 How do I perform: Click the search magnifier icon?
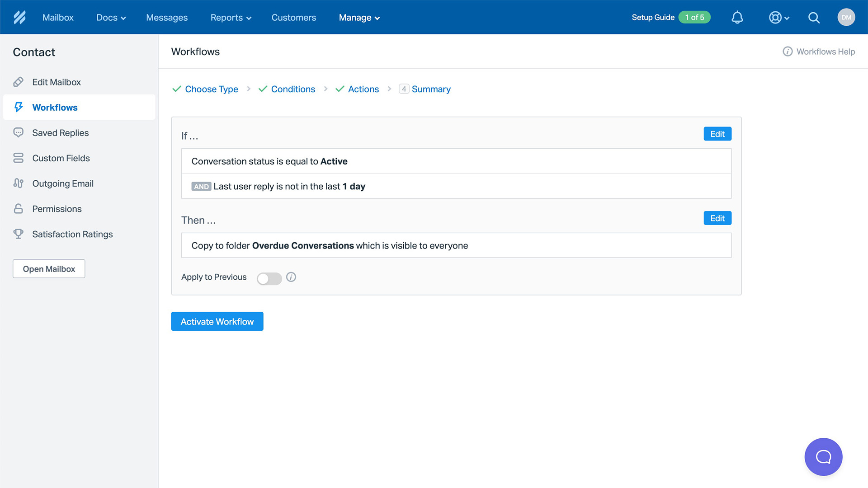(814, 17)
